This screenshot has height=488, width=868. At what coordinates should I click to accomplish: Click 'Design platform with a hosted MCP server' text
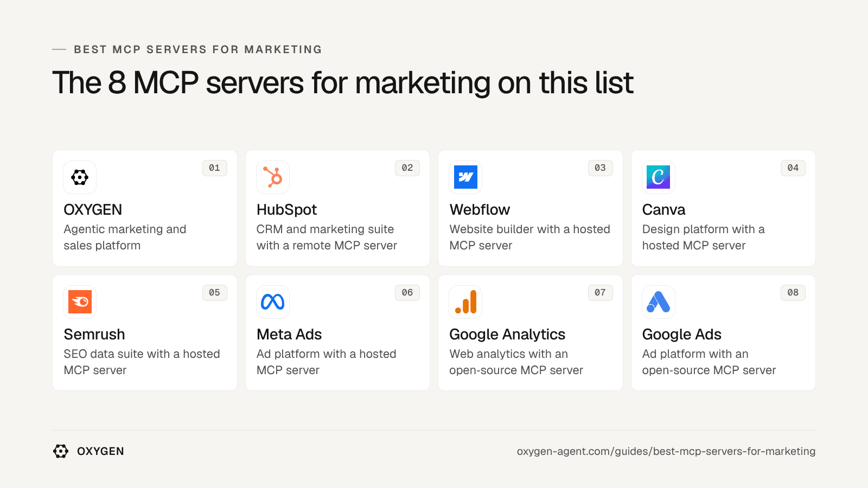point(703,237)
